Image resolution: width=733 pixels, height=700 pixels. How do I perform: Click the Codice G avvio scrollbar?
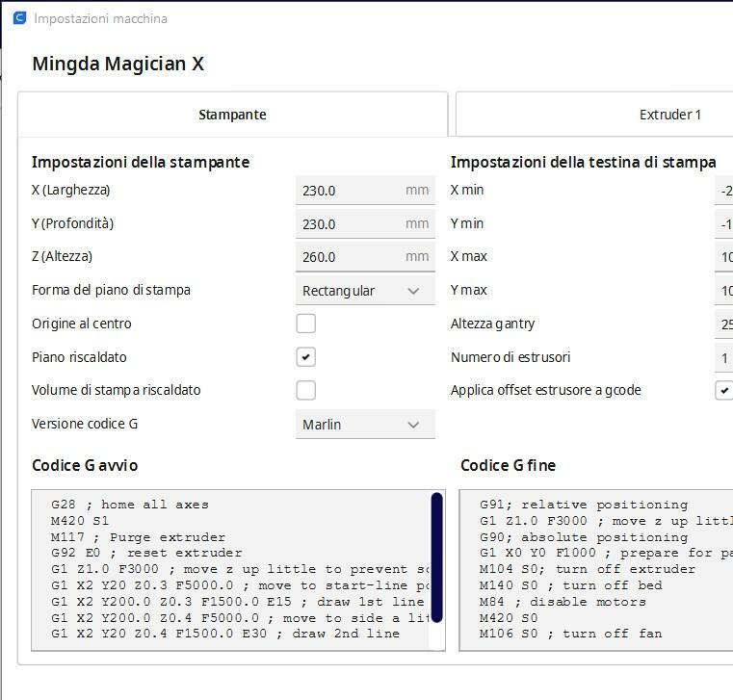point(436,557)
